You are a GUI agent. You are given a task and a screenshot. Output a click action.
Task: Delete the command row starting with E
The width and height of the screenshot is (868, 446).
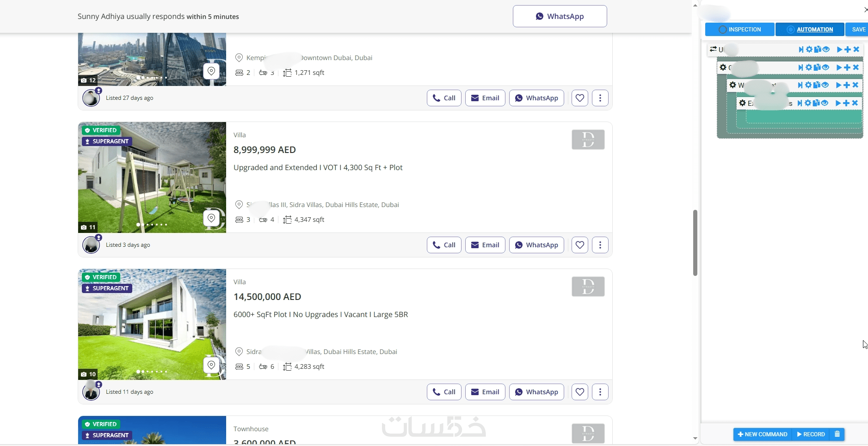855,103
